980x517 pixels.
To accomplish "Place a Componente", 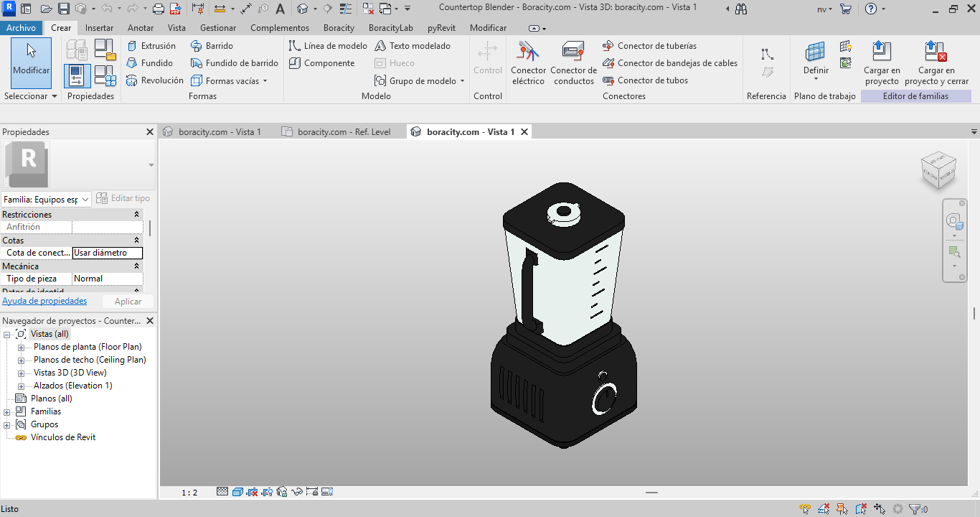I will coord(321,63).
